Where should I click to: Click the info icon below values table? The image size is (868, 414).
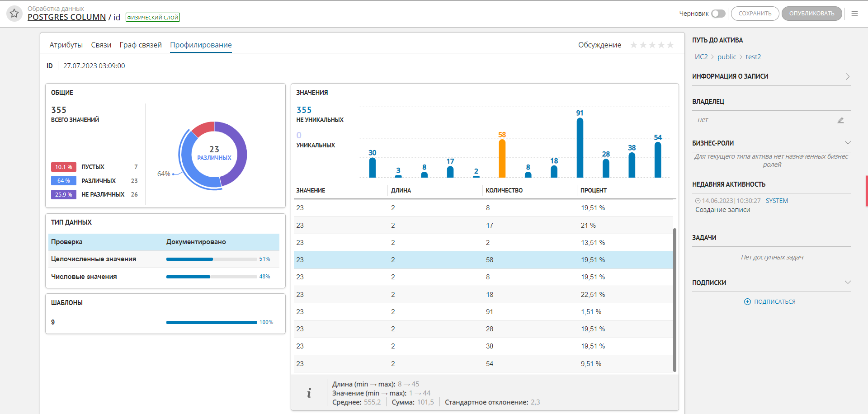[309, 393]
